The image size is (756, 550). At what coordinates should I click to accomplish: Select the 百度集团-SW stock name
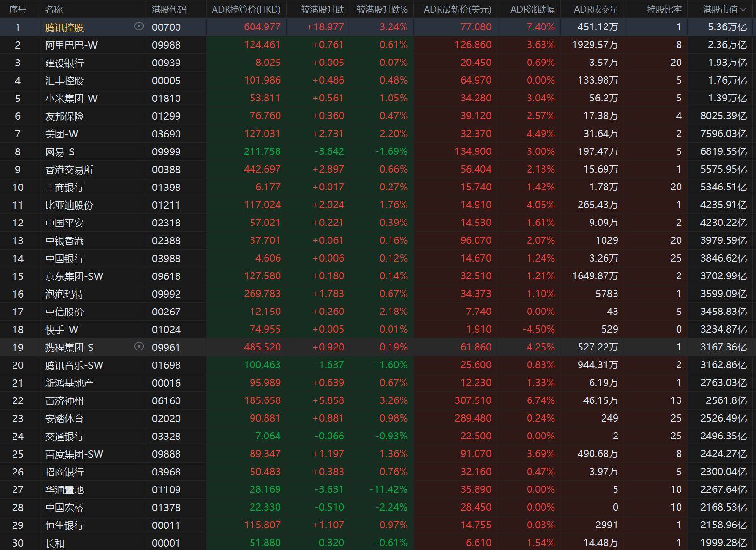pyautogui.click(x=74, y=454)
